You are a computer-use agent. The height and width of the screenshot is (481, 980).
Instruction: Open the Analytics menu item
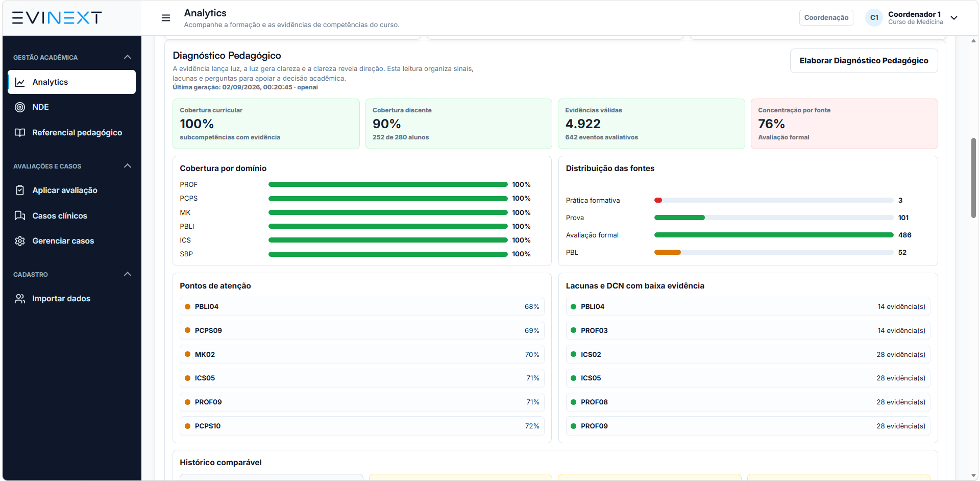click(72, 82)
